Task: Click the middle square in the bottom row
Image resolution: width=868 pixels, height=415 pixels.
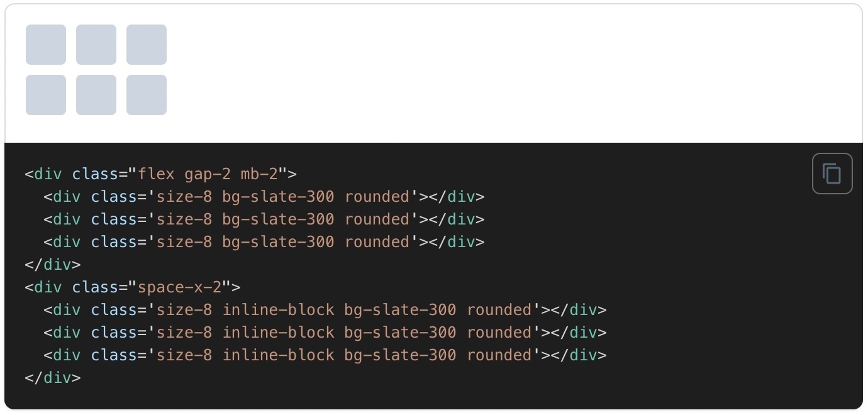Action: pos(96,95)
